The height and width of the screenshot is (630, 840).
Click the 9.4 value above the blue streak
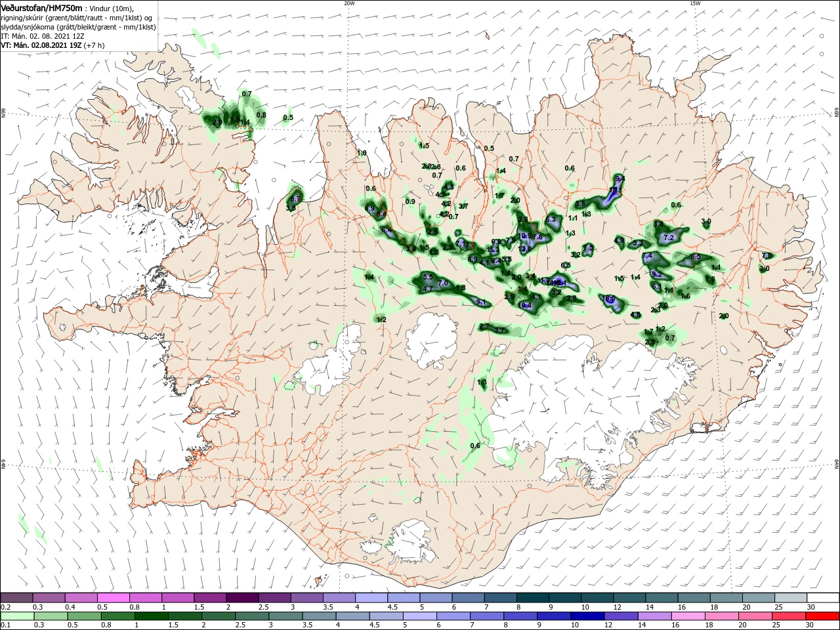[619, 178]
